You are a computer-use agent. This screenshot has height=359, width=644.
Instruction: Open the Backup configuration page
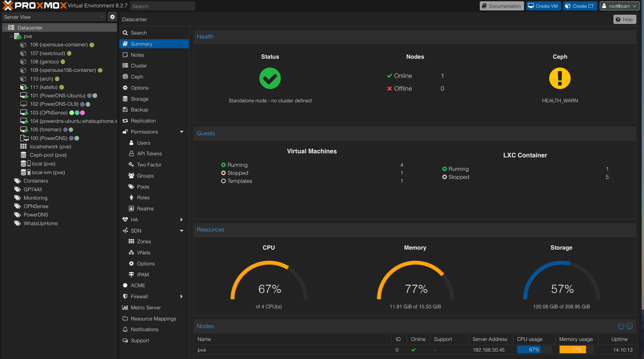[x=139, y=109]
